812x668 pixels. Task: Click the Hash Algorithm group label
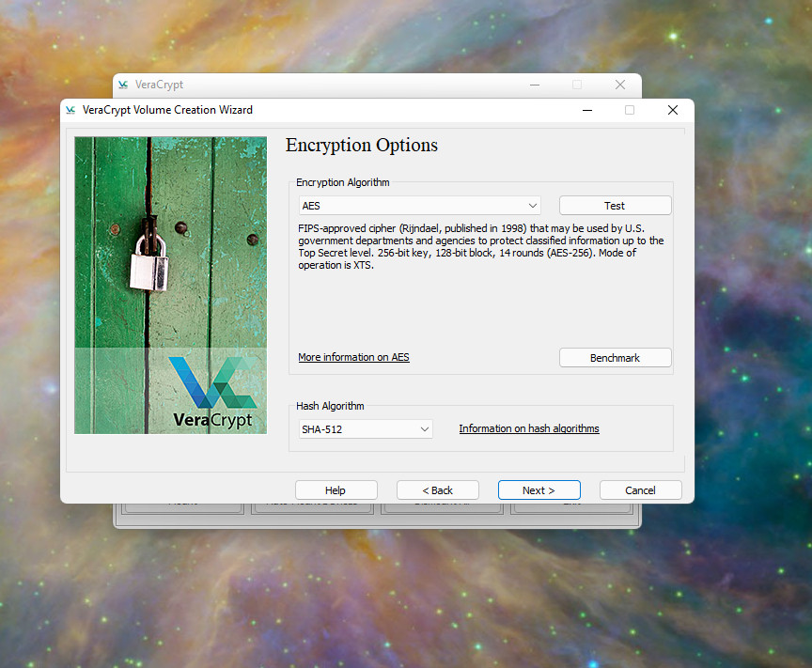point(330,406)
